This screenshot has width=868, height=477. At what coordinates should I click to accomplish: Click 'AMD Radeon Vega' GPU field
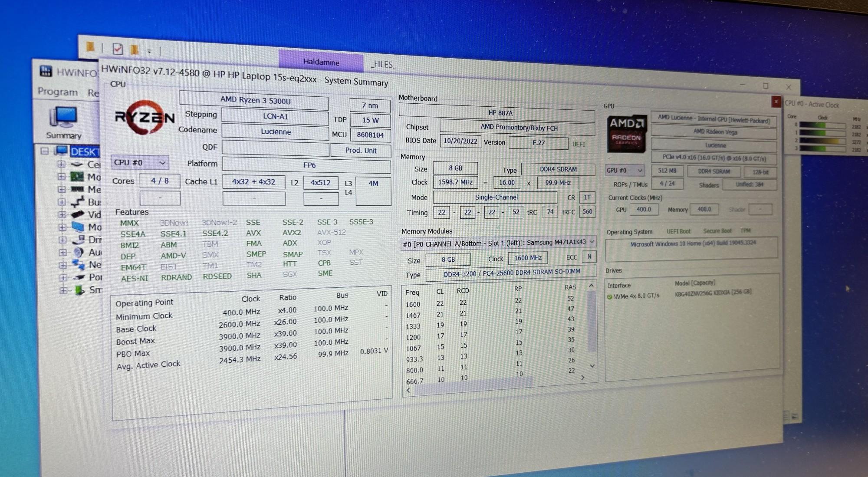(x=714, y=132)
